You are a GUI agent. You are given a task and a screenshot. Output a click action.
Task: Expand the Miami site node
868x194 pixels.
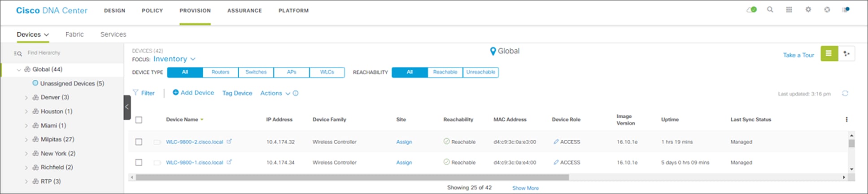coord(26,126)
